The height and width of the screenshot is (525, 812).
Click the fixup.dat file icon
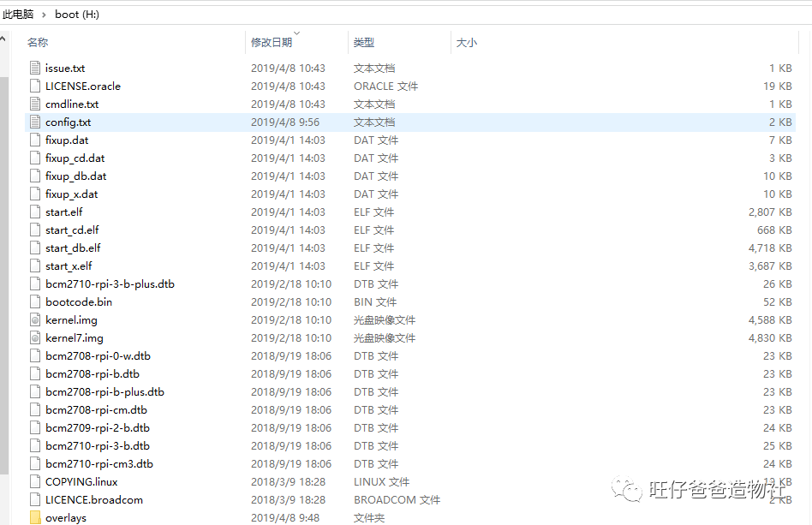coord(35,140)
